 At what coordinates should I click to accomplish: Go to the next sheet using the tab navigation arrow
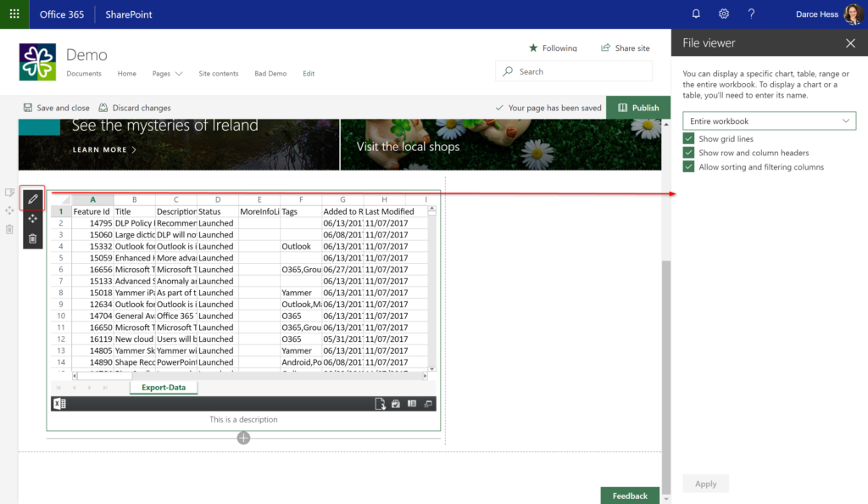click(89, 388)
